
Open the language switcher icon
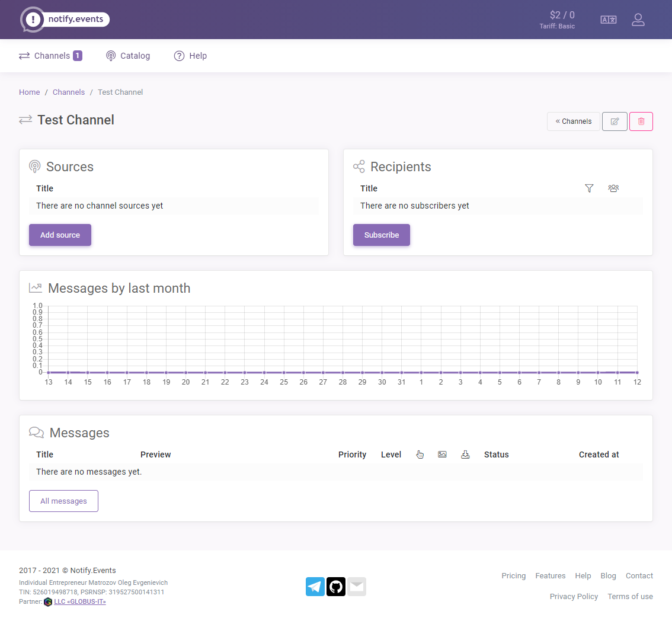point(608,20)
